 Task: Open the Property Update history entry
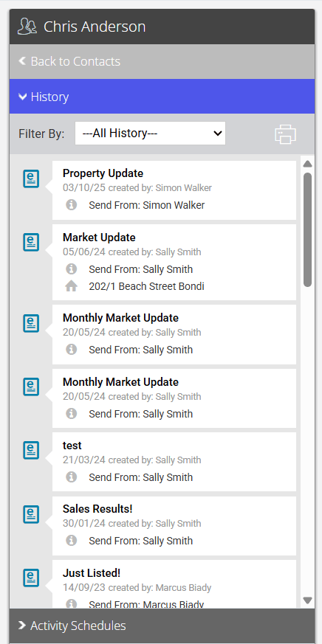pyautogui.click(x=174, y=190)
